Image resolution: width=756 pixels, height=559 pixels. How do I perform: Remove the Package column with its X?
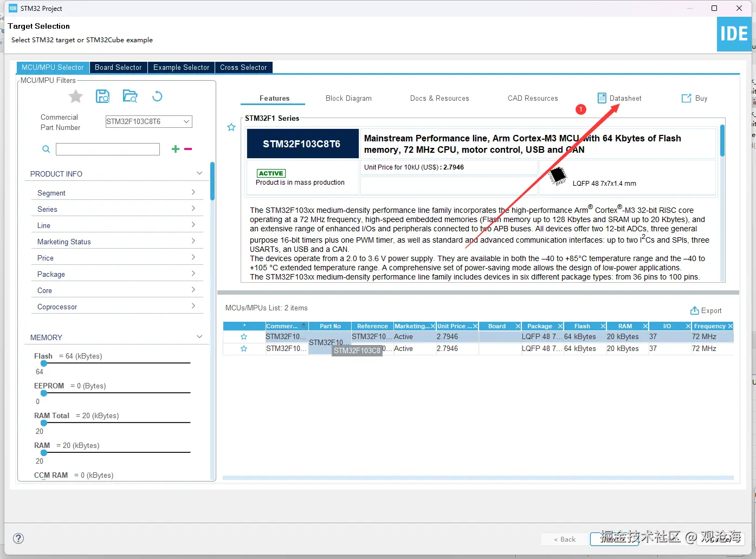[x=560, y=326]
